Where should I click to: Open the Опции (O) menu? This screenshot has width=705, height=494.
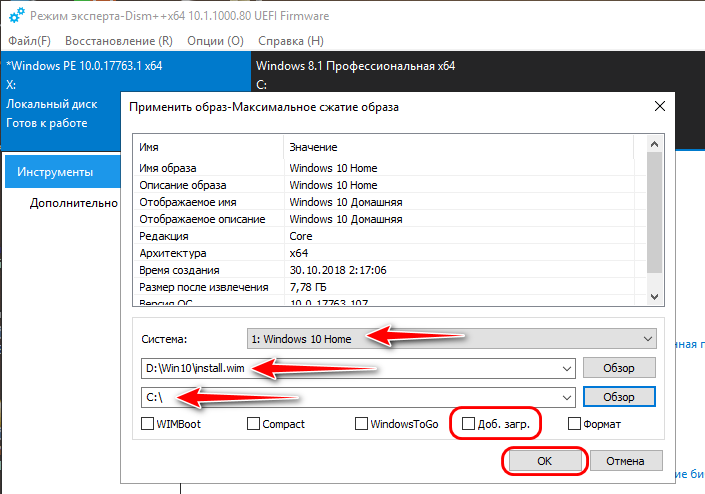coord(215,41)
